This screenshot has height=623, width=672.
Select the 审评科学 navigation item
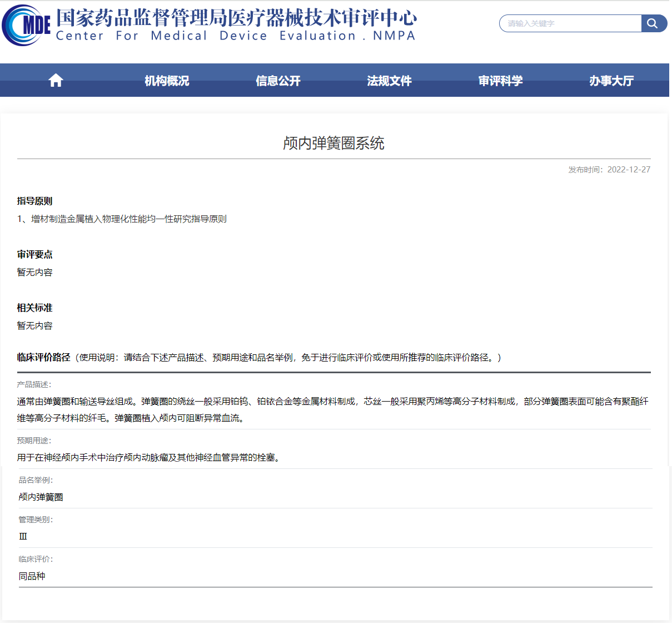pos(500,81)
